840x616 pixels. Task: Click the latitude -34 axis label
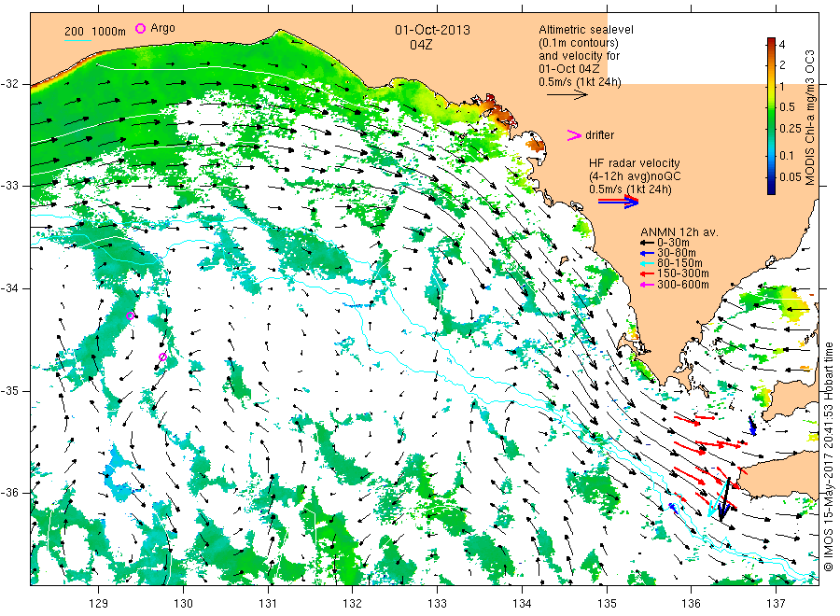[x=9, y=288]
